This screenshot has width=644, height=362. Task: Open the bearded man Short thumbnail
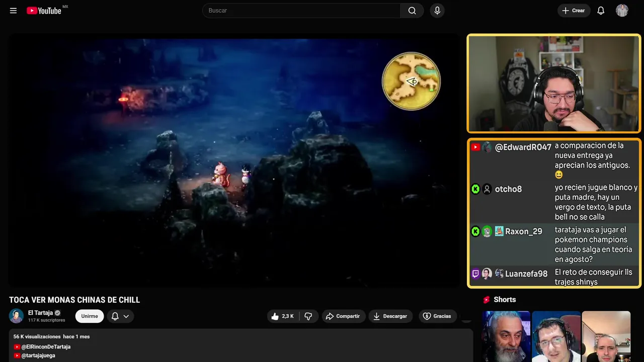pyautogui.click(x=506, y=336)
